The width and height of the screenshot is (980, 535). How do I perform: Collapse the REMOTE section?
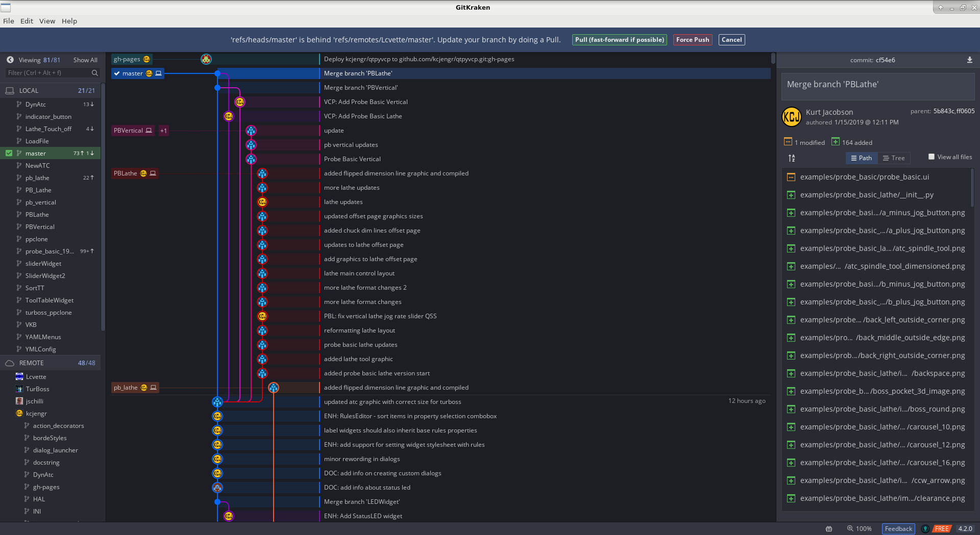pyautogui.click(x=50, y=363)
